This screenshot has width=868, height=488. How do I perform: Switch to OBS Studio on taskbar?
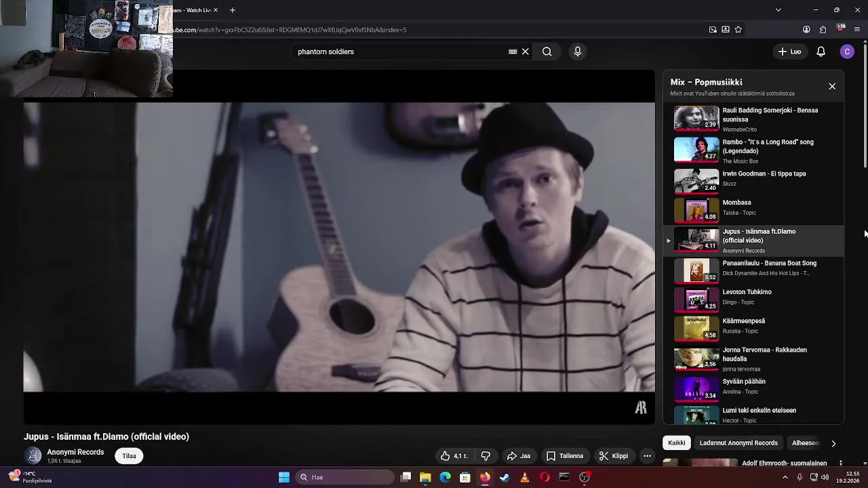pos(585,477)
